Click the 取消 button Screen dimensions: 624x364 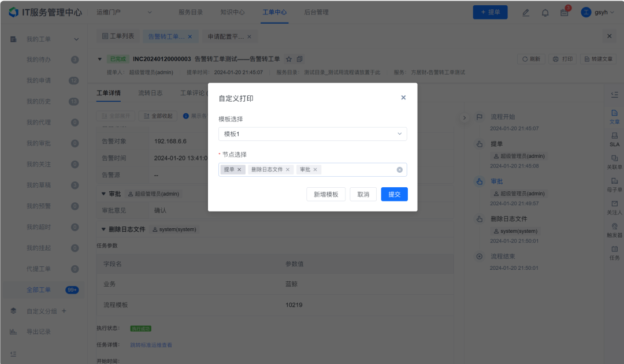[363, 194]
